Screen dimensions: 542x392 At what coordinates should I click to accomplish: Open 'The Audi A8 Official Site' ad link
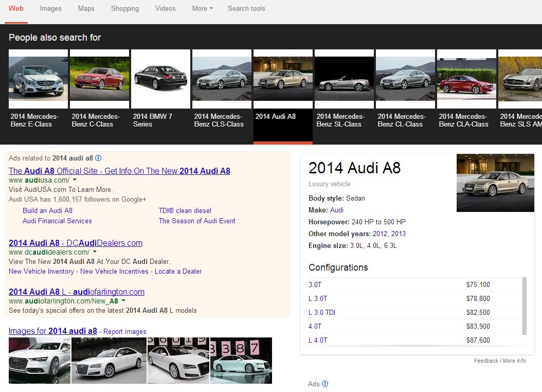pos(119,171)
